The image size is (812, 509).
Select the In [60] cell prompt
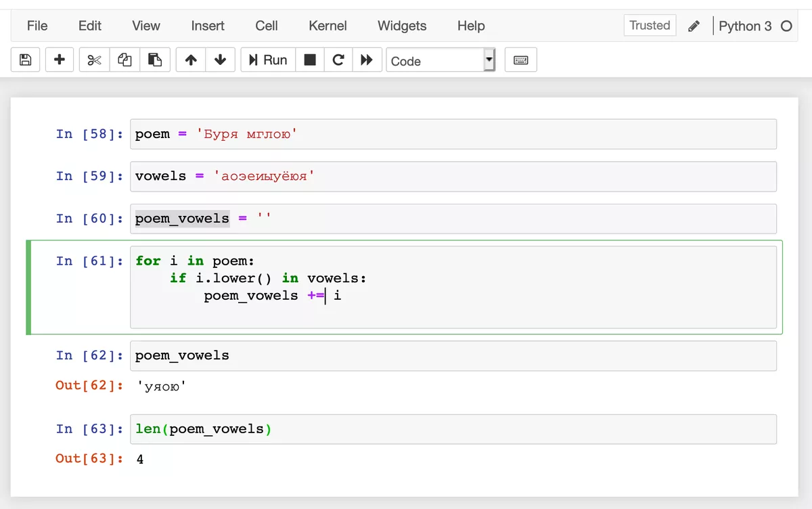tap(90, 219)
